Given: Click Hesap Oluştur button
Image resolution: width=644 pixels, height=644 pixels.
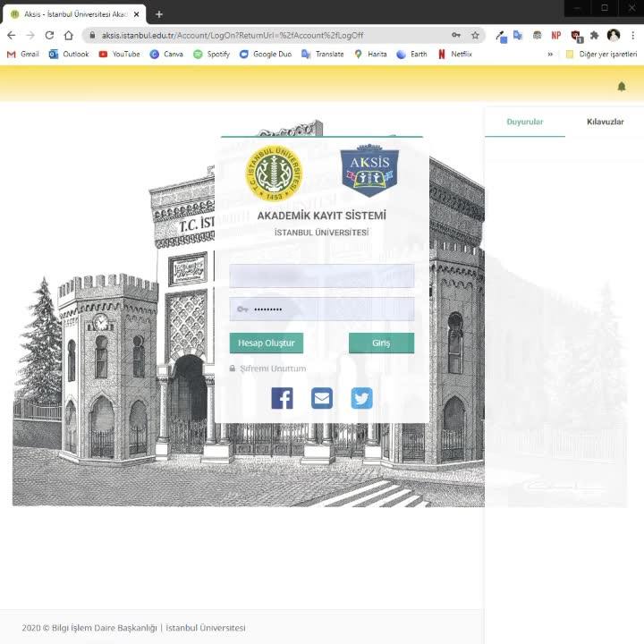Looking at the screenshot, I should [267, 343].
